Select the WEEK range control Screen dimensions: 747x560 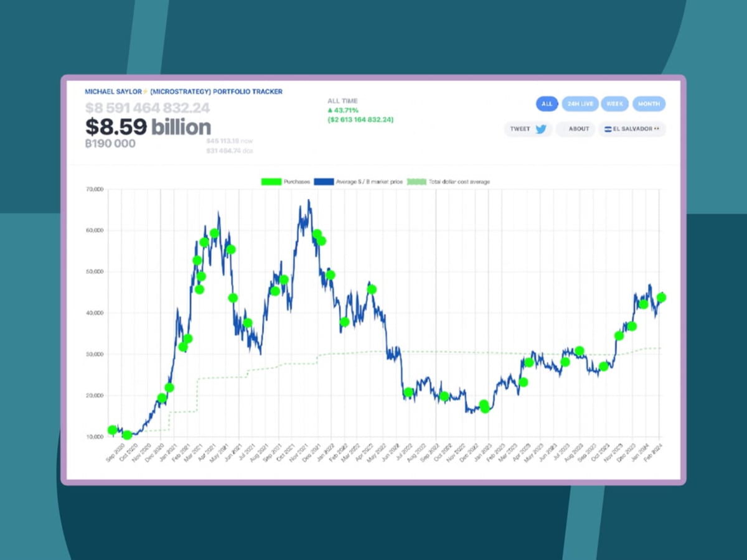point(615,104)
